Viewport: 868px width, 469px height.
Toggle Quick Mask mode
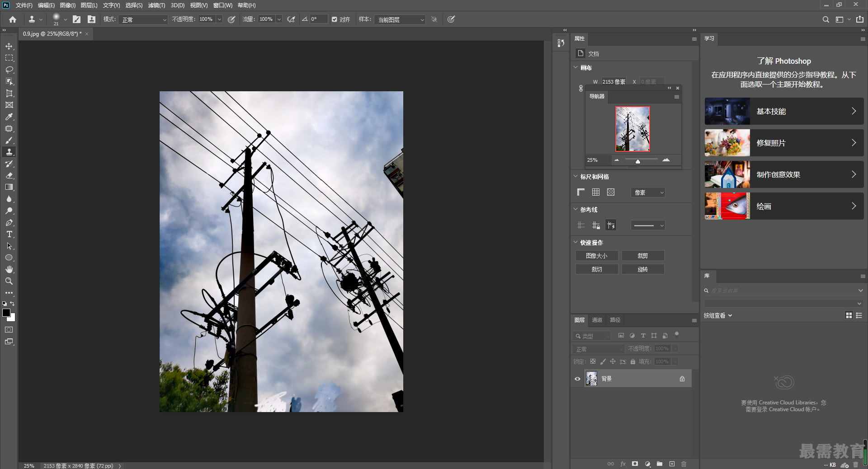pyautogui.click(x=9, y=330)
